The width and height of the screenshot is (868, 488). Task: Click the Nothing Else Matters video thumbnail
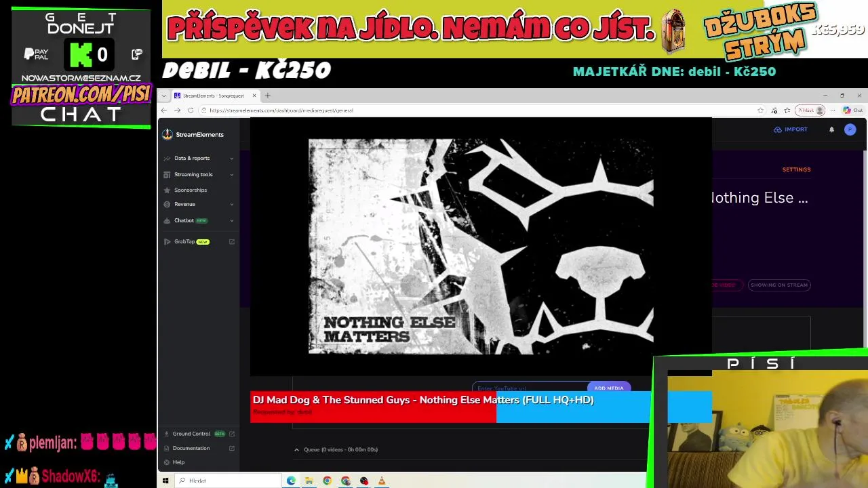point(481,247)
